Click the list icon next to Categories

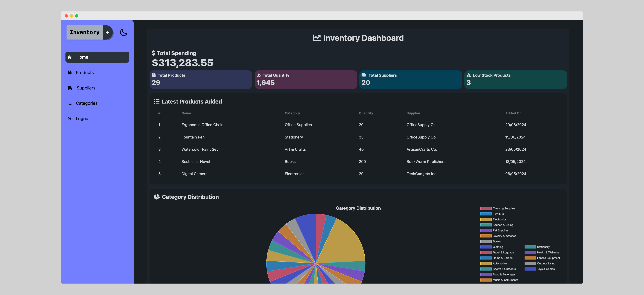tap(69, 103)
